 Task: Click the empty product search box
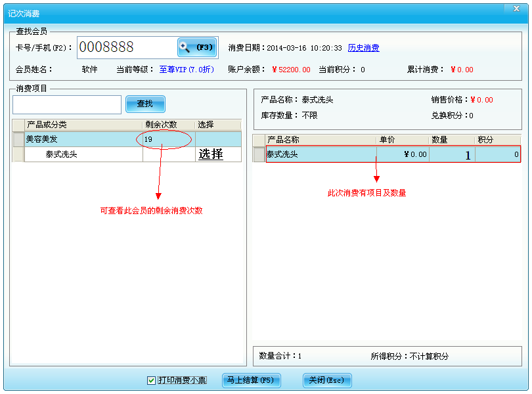pyautogui.click(x=67, y=104)
